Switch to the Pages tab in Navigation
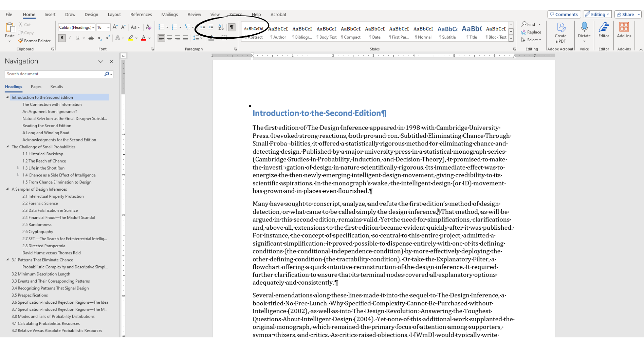 (36, 87)
